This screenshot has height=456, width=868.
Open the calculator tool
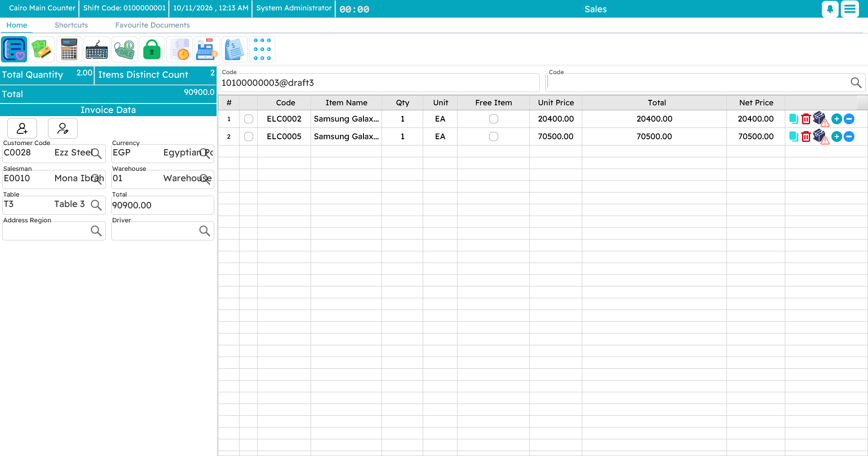[69, 49]
